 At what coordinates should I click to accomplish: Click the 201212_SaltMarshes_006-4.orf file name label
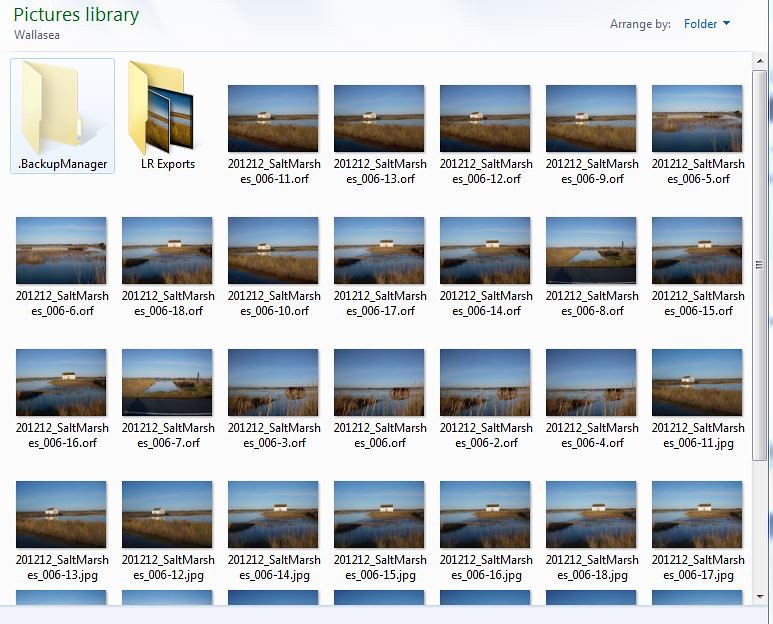[x=591, y=435]
